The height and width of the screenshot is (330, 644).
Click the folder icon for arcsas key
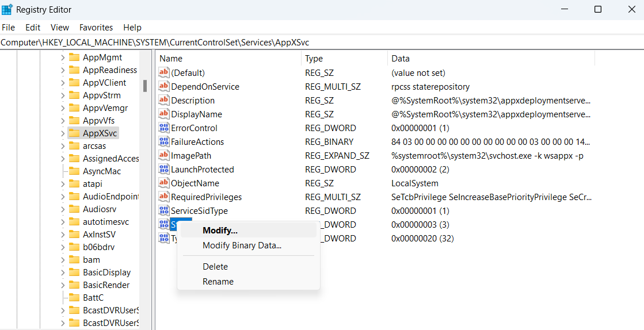pos(74,145)
